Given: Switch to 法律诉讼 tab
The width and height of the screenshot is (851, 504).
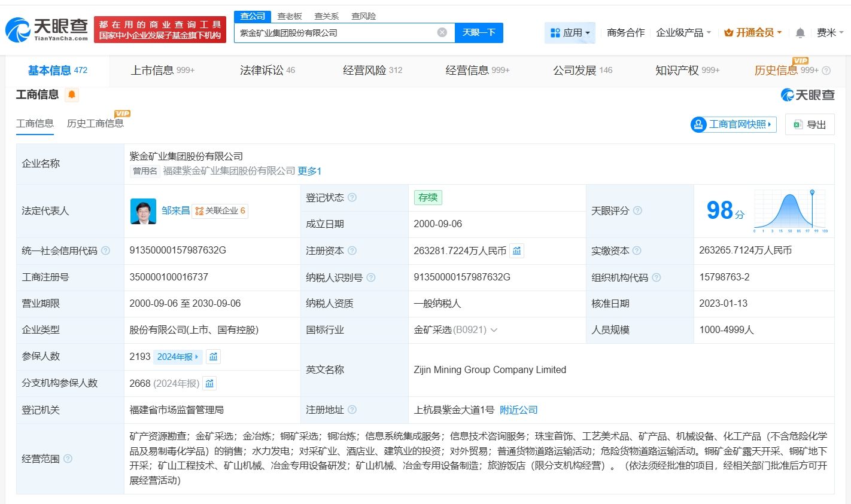Looking at the screenshot, I should tap(267, 71).
